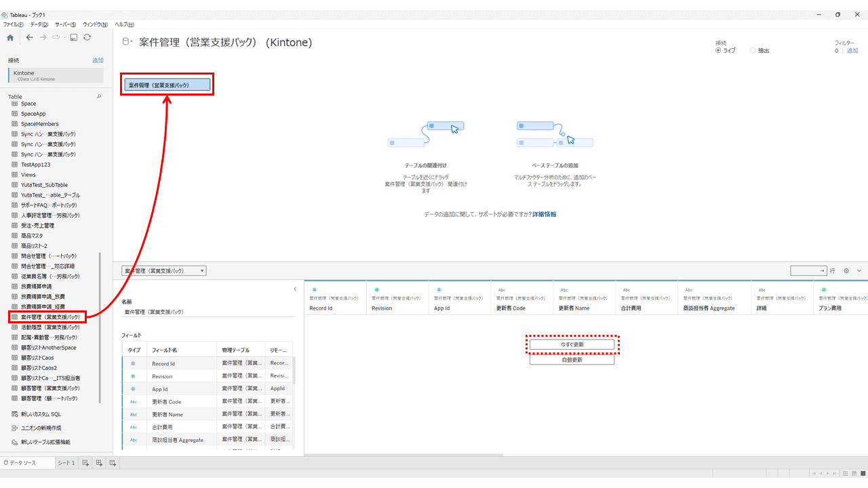Select the 顧客リストAnotherSpace table

(48, 348)
